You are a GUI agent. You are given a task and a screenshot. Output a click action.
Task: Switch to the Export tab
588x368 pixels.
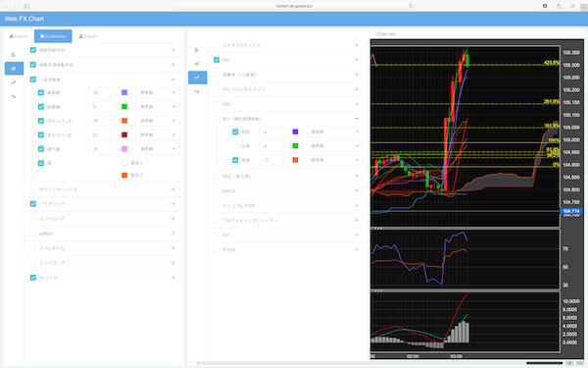[88, 36]
